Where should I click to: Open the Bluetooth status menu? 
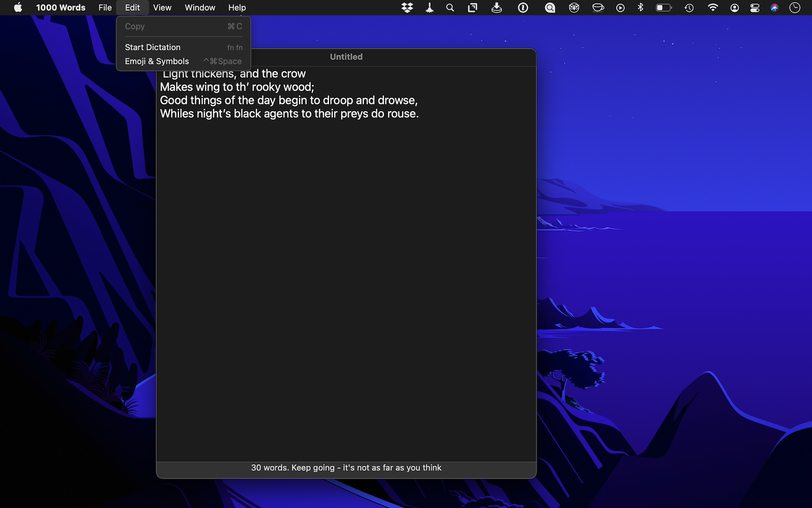[x=640, y=8]
